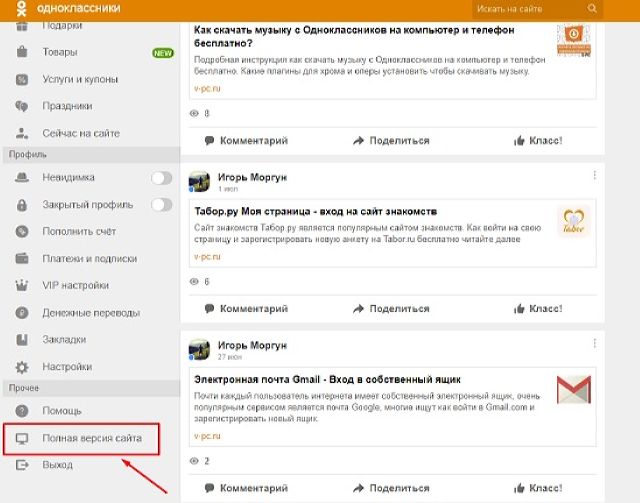The image size is (640, 503).
Task: Select Полная версия сайта menu item
Action: click(92, 439)
